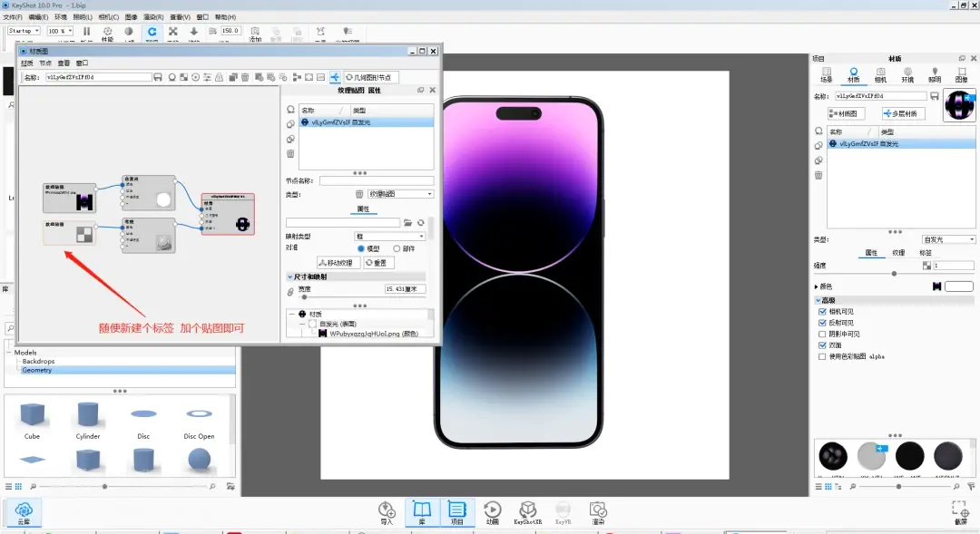Click the 材质图 button in project panel
980x534 pixels.
846,113
